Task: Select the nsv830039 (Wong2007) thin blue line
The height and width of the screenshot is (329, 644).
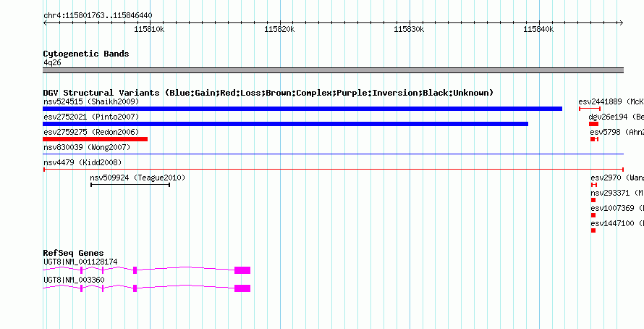Action: [x=333, y=154]
